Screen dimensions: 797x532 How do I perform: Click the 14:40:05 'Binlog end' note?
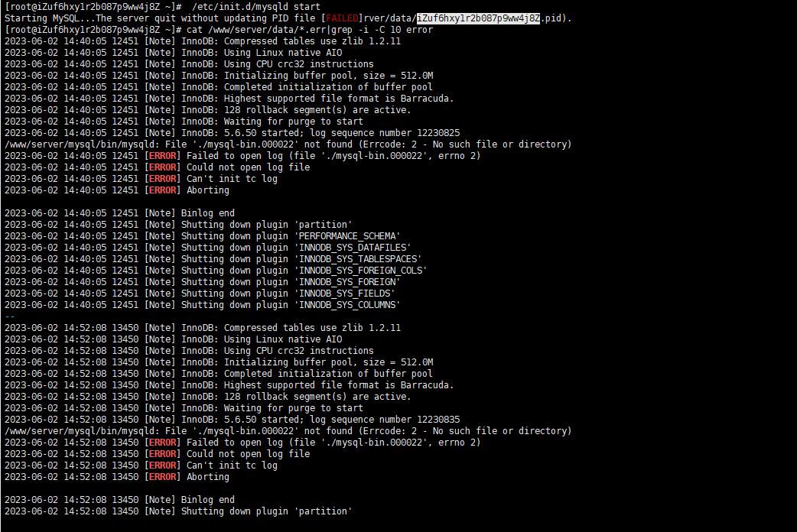tap(119, 213)
